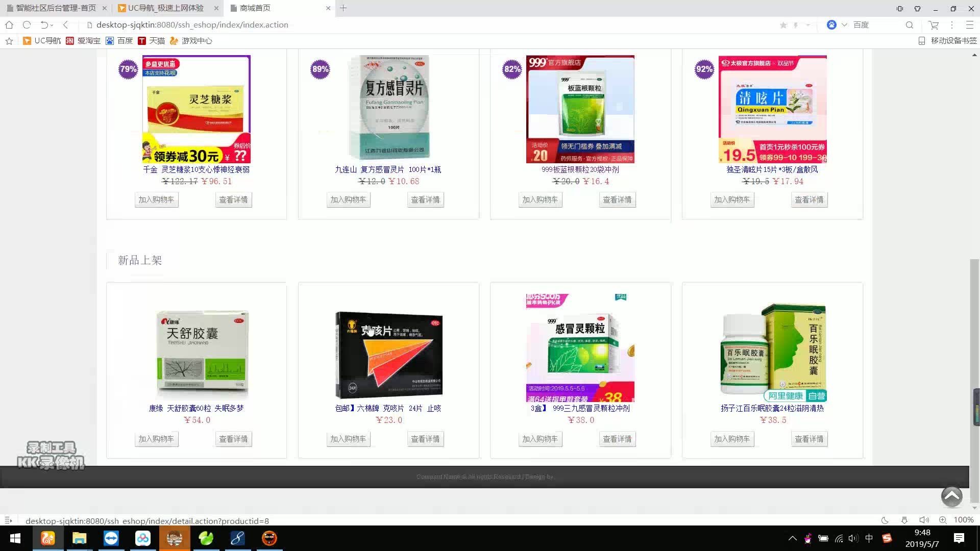The width and height of the screenshot is (980, 551).
Task: Open 爱淘宝 bookmark
Action: [83, 41]
